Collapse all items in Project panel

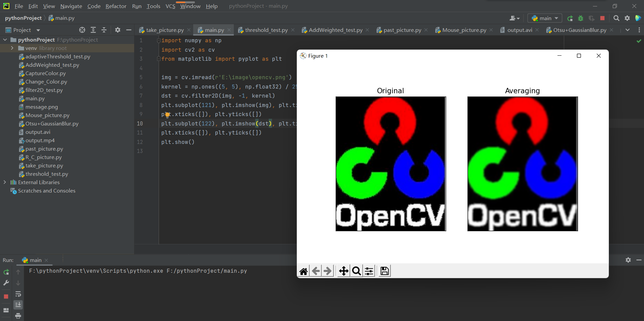[104, 30]
